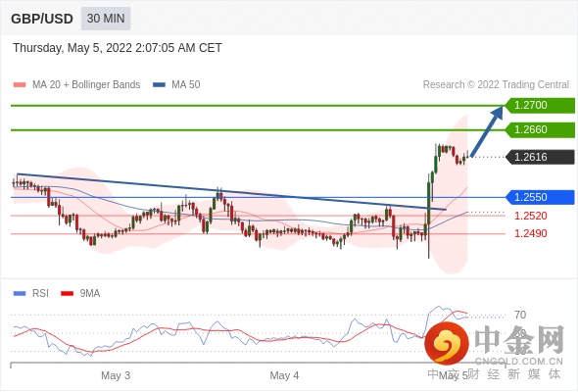578x392 pixels.
Task: Toggle the 9MA legend label
Action: pos(90,294)
